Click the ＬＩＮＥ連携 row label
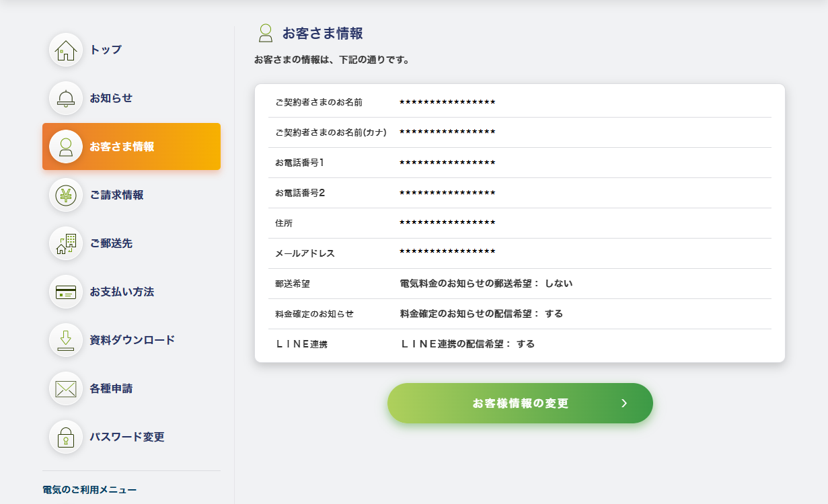This screenshot has height=504, width=828. [x=301, y=344]
